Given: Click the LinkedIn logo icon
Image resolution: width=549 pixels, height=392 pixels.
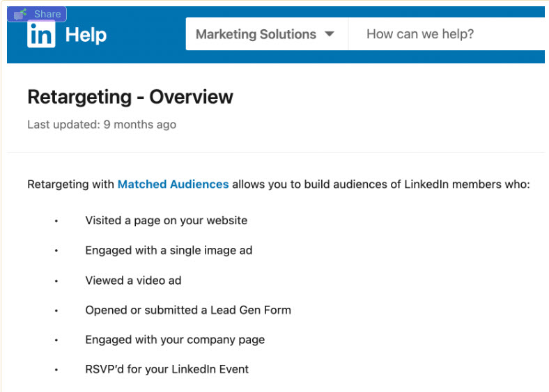Looking at the screenshot, I should tap(41, 35).
